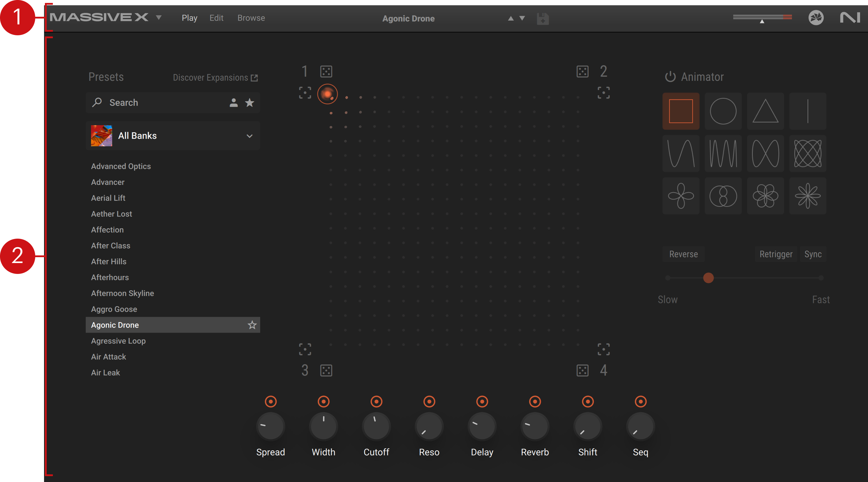Viewport: 868px width, 482px height.
Task: Enable Reverse animator direction
Action: pos(683,254)
